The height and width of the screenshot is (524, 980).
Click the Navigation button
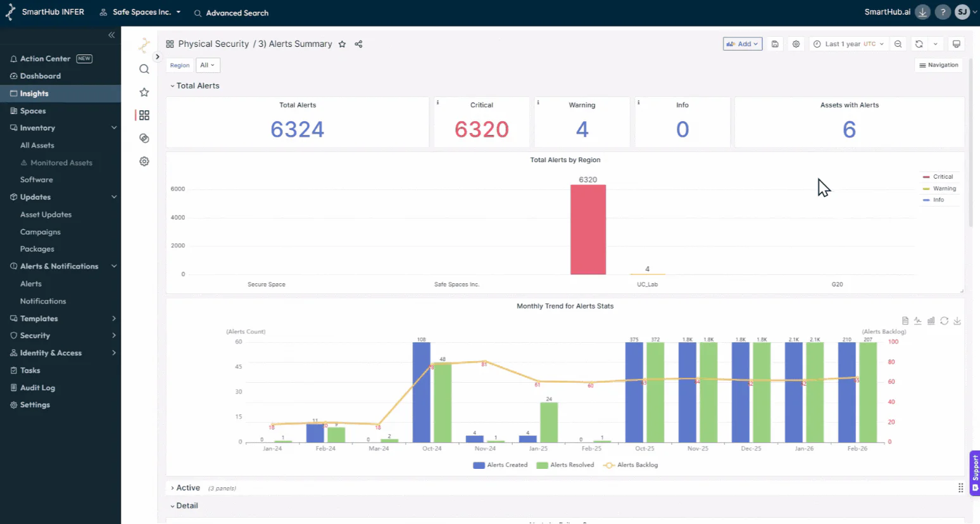[x=938, y=65]
